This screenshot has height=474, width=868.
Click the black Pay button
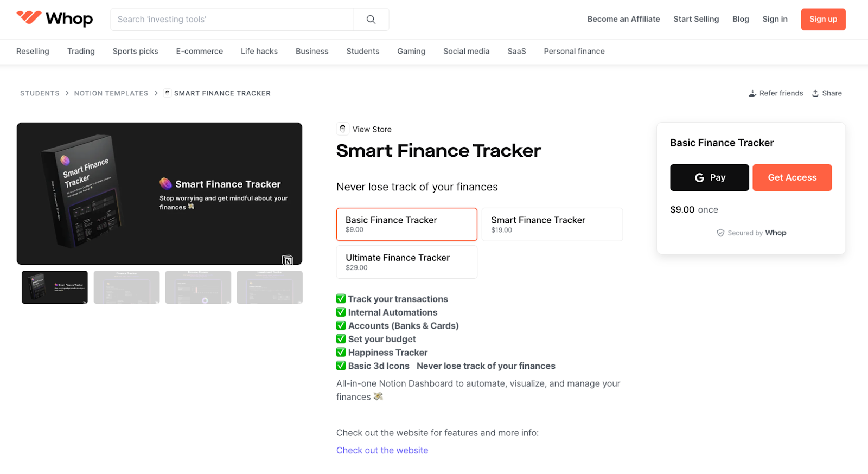709,177
